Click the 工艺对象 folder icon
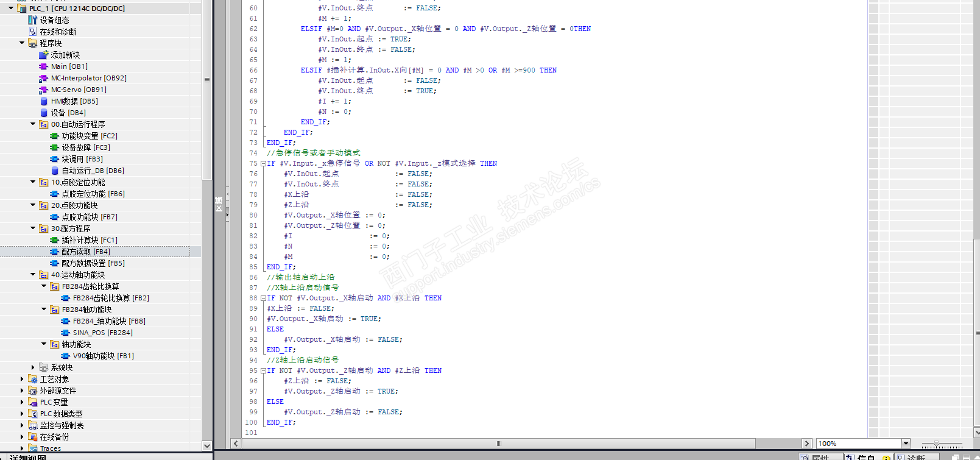The height and width of the screenshot is (460, 980). tap(33, 379)
